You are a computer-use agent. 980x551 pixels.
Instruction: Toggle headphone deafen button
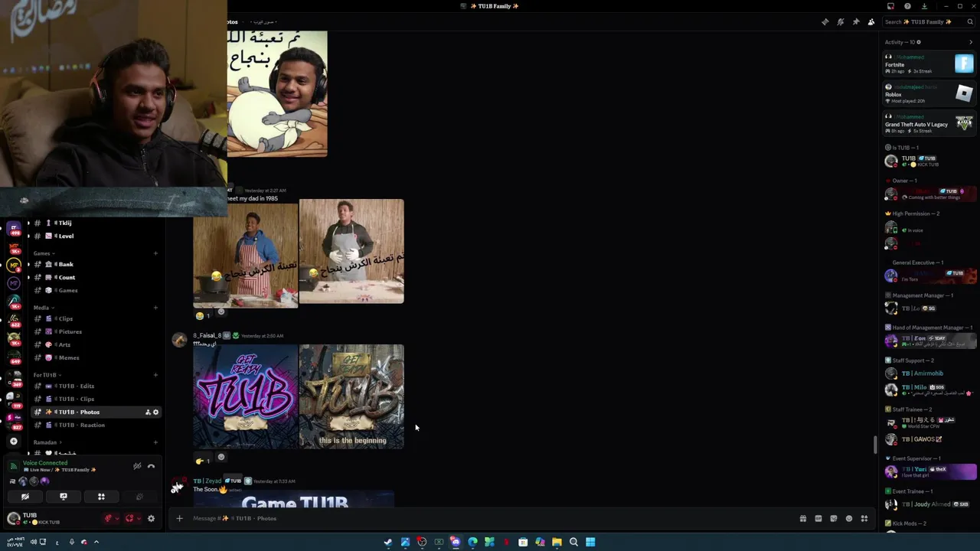[129, 518]
